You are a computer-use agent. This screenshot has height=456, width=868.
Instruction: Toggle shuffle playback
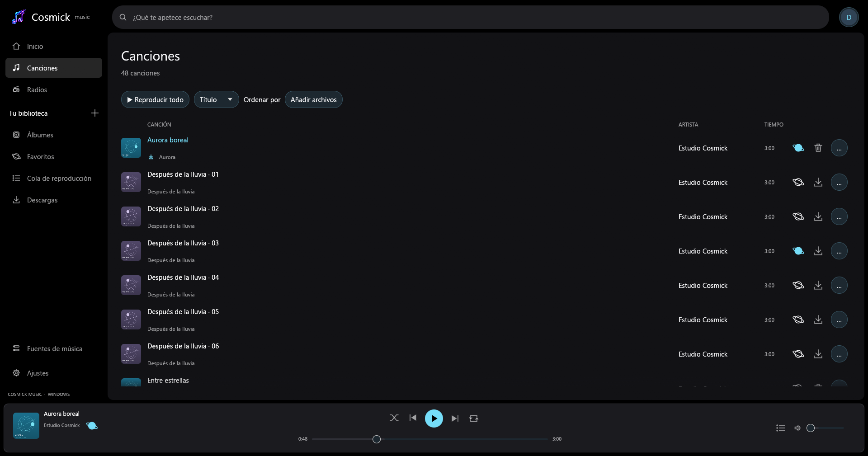[x=394, y=418]
